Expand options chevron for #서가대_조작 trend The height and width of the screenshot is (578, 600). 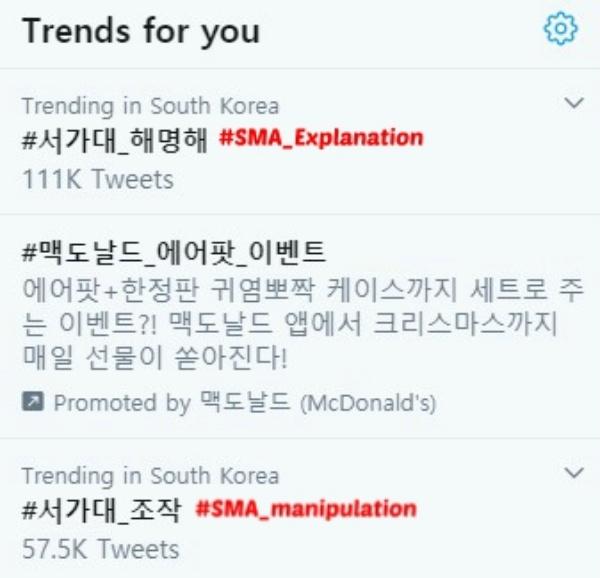(574, 472)
